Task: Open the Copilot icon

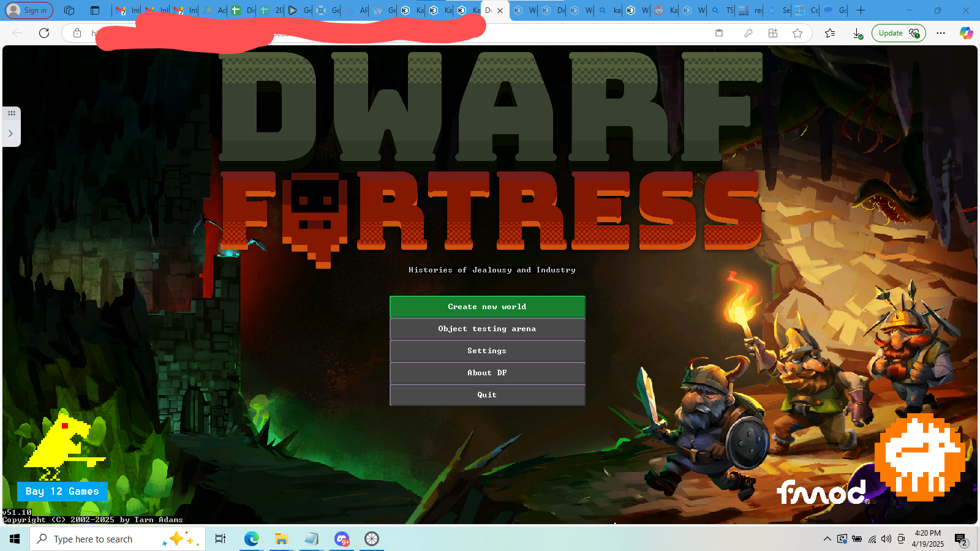Action: pos(967,33)
